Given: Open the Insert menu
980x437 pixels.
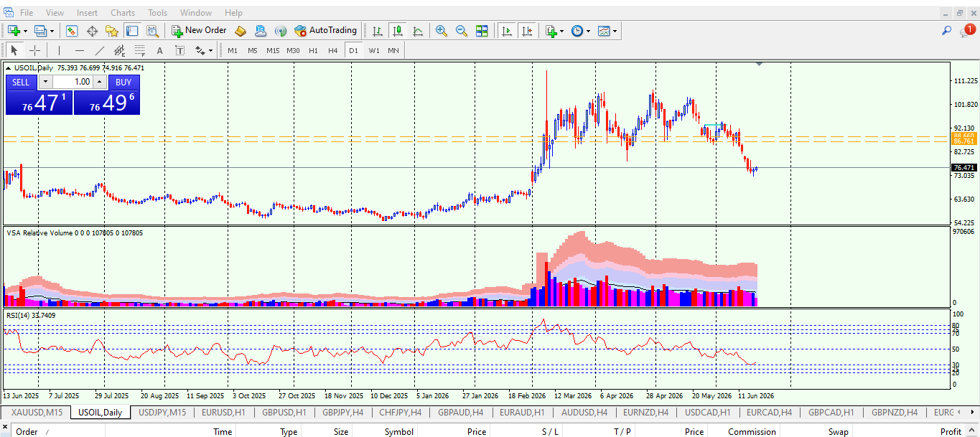Looking at the screenshot, I should tap(88, 13).
